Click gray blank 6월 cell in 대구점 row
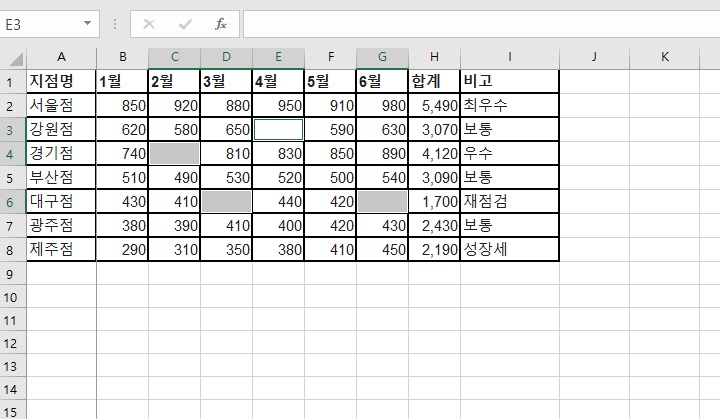The width and height of the screenshot is (720, 419). [382, 201]
